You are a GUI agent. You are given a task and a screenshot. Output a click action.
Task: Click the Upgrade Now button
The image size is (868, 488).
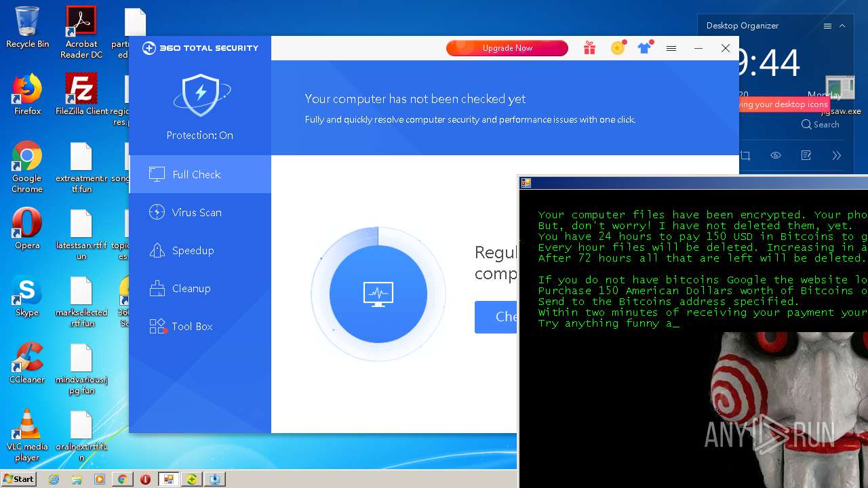click(507, 48)
